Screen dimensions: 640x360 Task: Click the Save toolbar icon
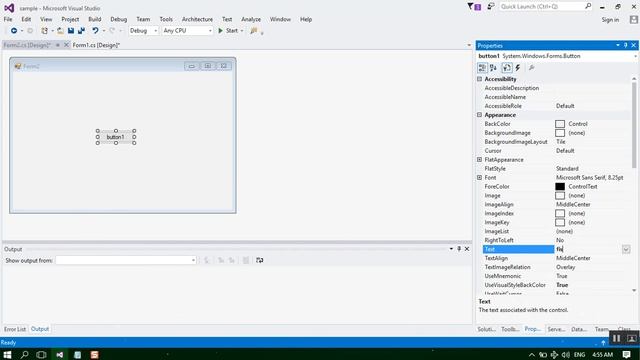coord(71,31)
